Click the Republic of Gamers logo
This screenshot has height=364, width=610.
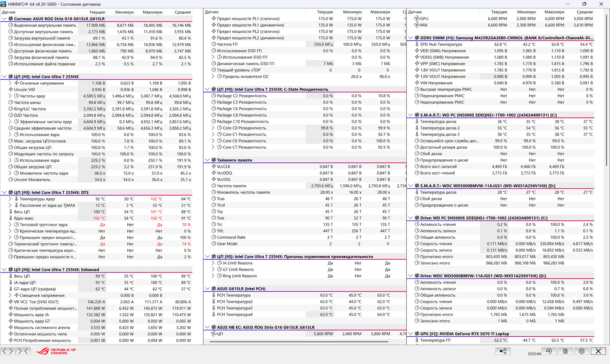pyautogui.click(x=56, y=351)
